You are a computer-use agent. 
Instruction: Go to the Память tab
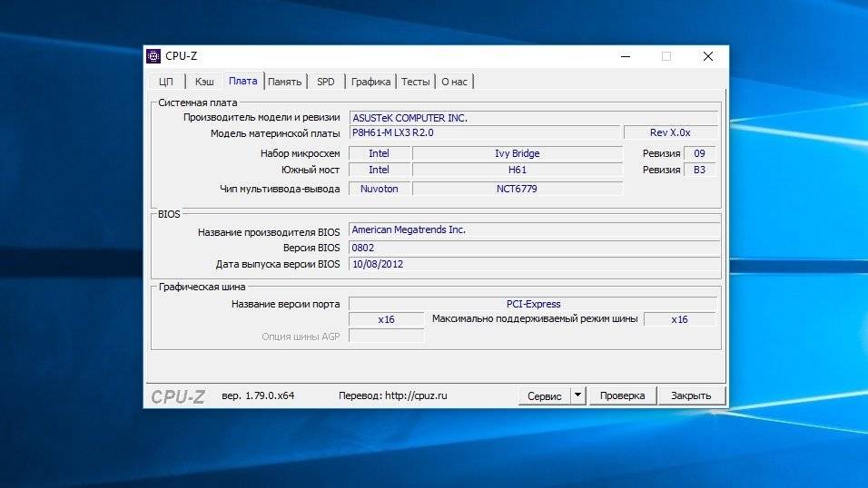click(x=284, y=82)
